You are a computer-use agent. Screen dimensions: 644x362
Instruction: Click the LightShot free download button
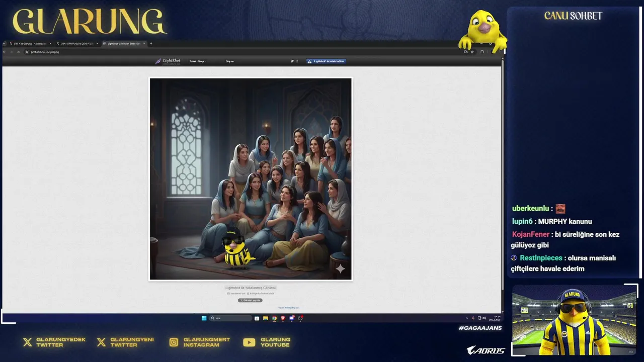(x=326, y=61)
